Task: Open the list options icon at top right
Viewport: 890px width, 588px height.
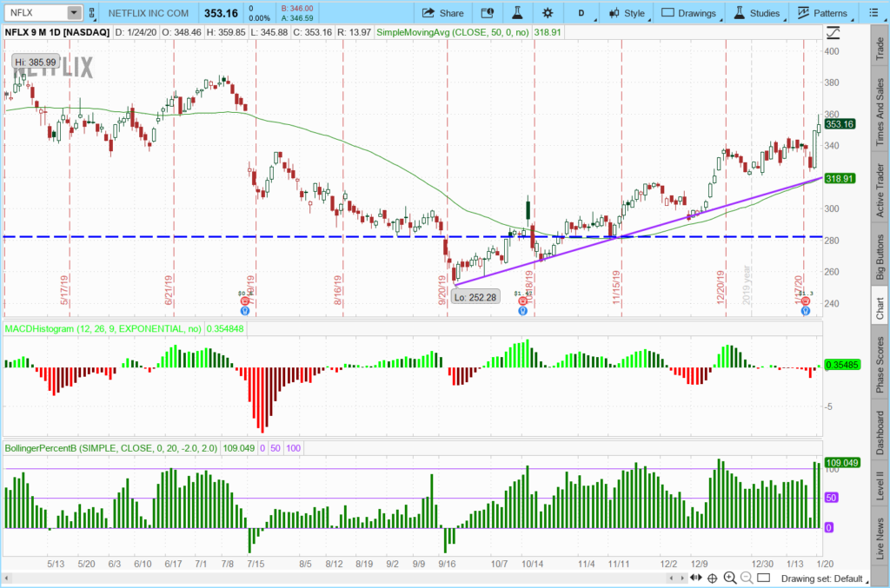Action: point(874,12)
